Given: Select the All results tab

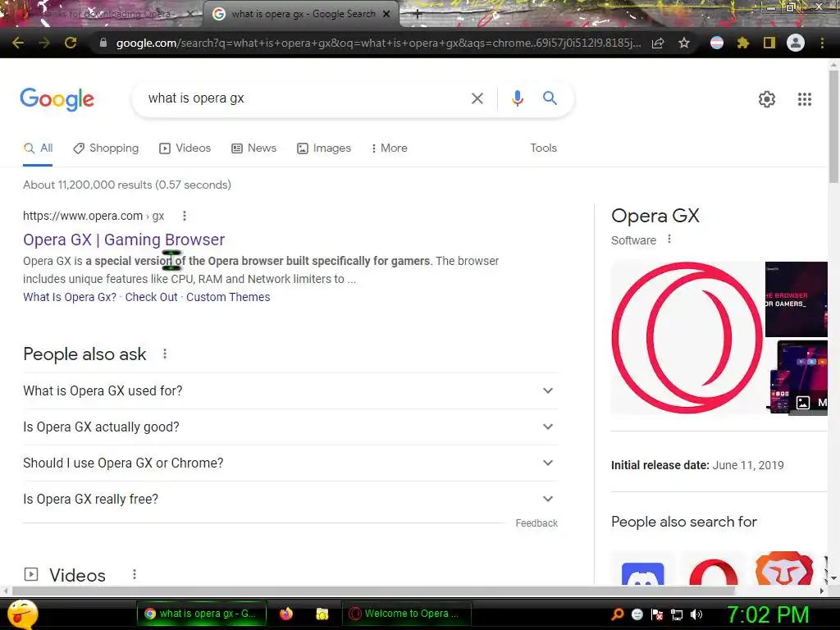Looking at the screenshot, I should pos(38,148).
